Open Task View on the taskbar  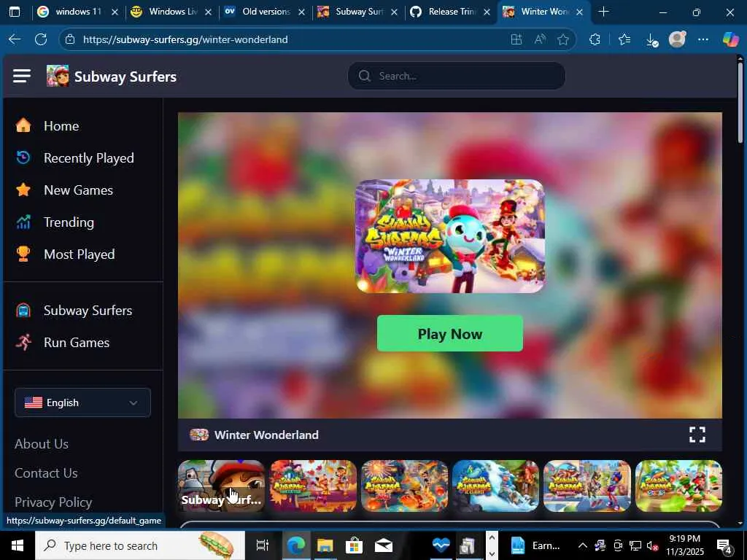pyautogui.click(x=263, y=545)
